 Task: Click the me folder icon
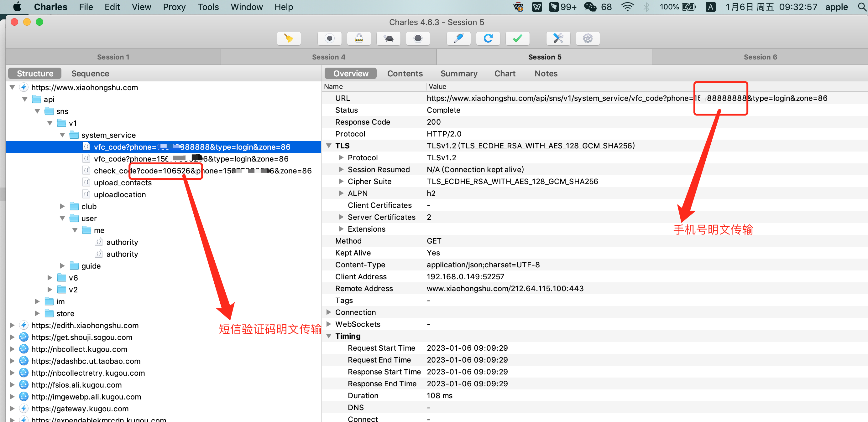tap(86, 230)
